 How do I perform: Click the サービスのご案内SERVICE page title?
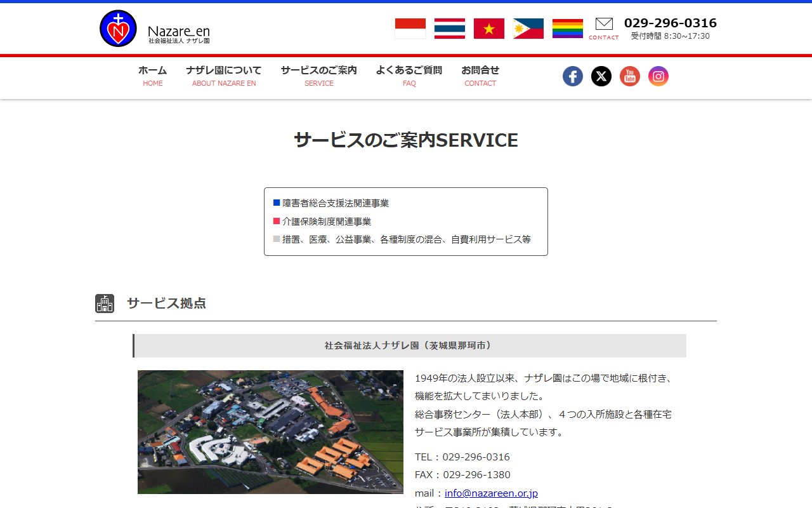pyautogui.click(x=406, y=140)
